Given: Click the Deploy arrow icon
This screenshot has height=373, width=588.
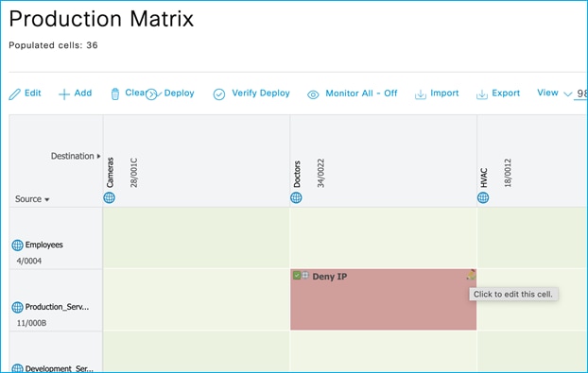Looking at the screenshot, I should pyautogui.click(x=152, y=94).
